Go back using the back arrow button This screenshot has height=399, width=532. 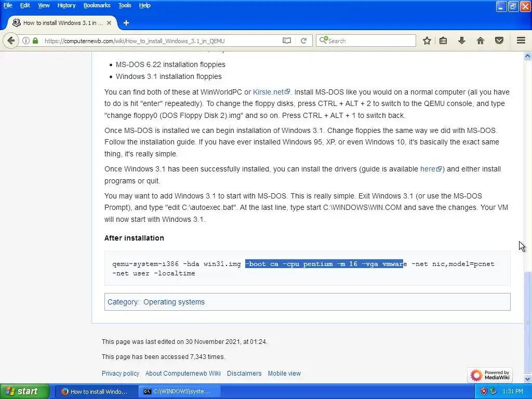click(x=11, y=41)
